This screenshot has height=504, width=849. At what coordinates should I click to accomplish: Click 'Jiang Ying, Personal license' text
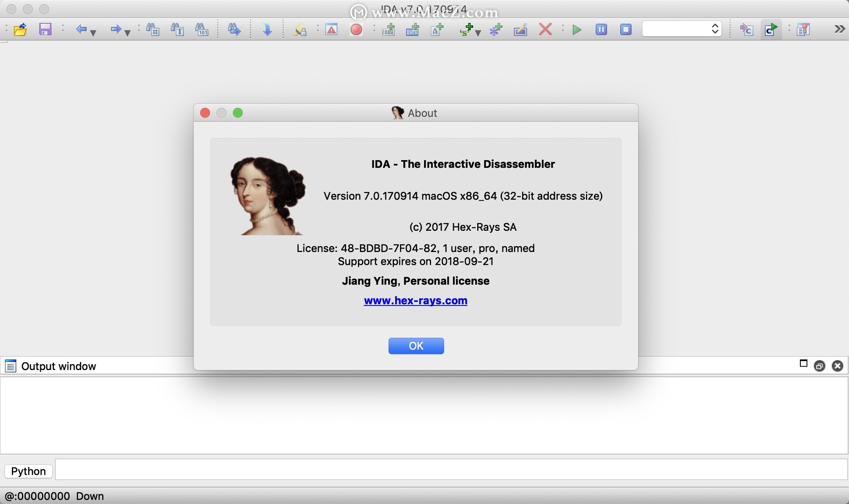pos(416,281)
